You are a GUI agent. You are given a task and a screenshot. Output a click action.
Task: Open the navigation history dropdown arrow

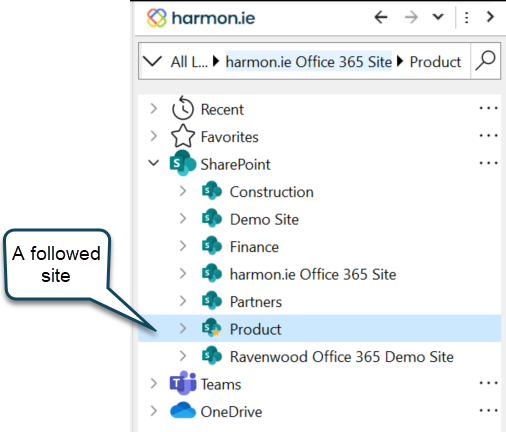438,17
